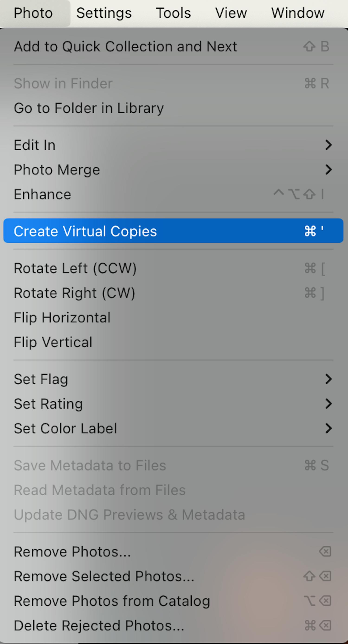The image size is (348, 644).
Task: Select Rotate Right (CW)
Action: click(74, 293)
